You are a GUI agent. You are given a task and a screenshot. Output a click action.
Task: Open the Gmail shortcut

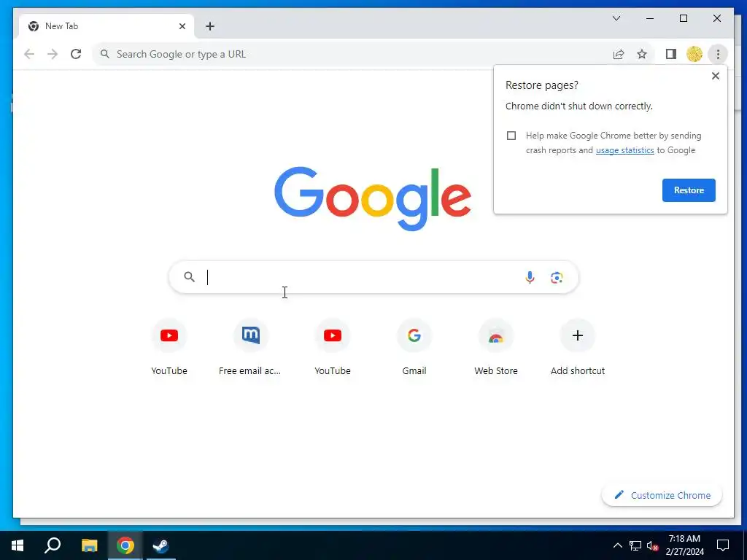414,348
